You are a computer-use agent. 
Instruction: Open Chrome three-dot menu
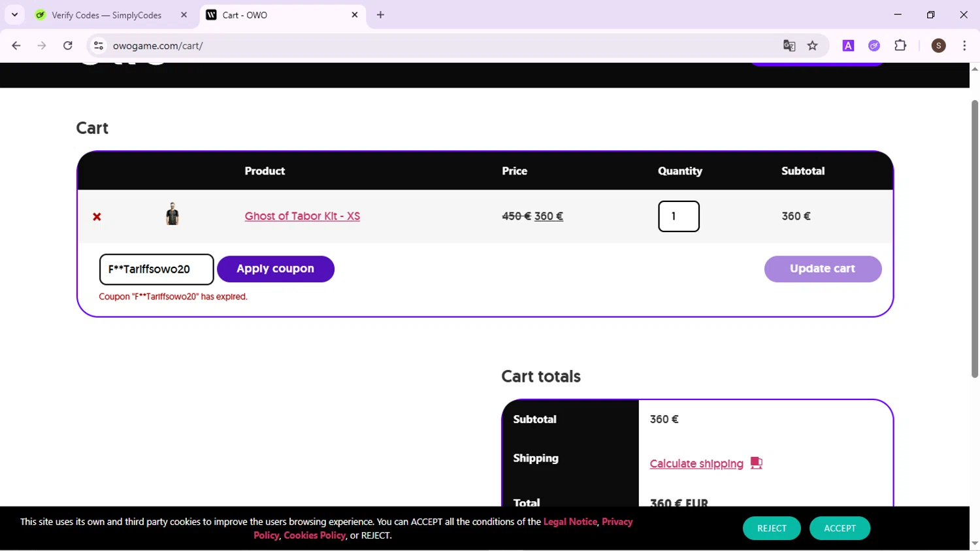[964, 46]
